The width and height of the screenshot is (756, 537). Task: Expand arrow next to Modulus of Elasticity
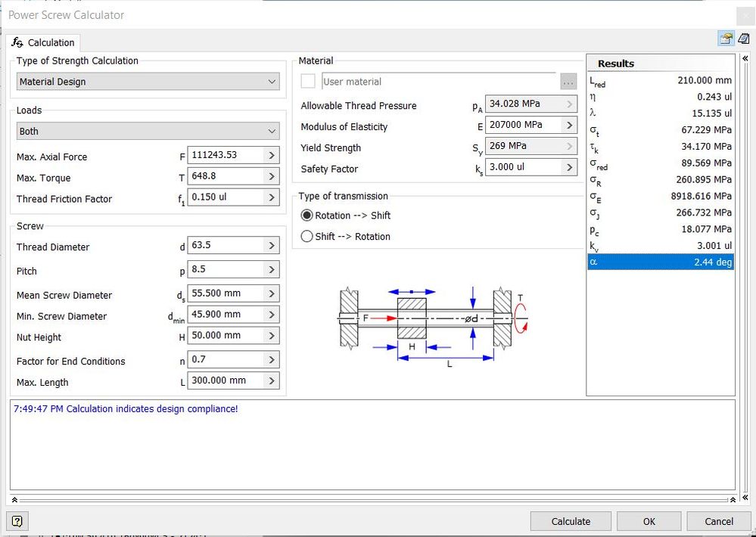pyautogui.click(x=569, y=126)
